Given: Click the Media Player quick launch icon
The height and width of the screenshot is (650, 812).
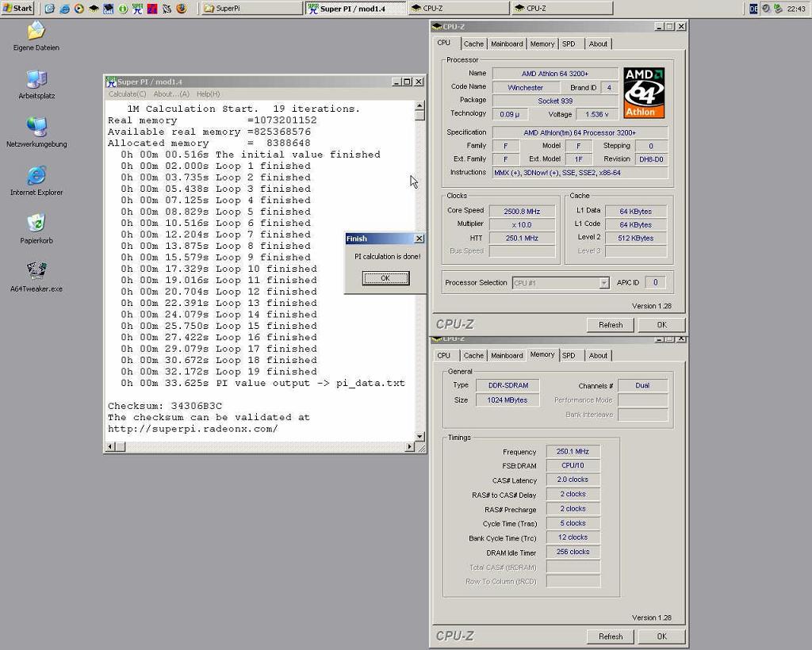Looking at the screenshot, I should [79, 8].
